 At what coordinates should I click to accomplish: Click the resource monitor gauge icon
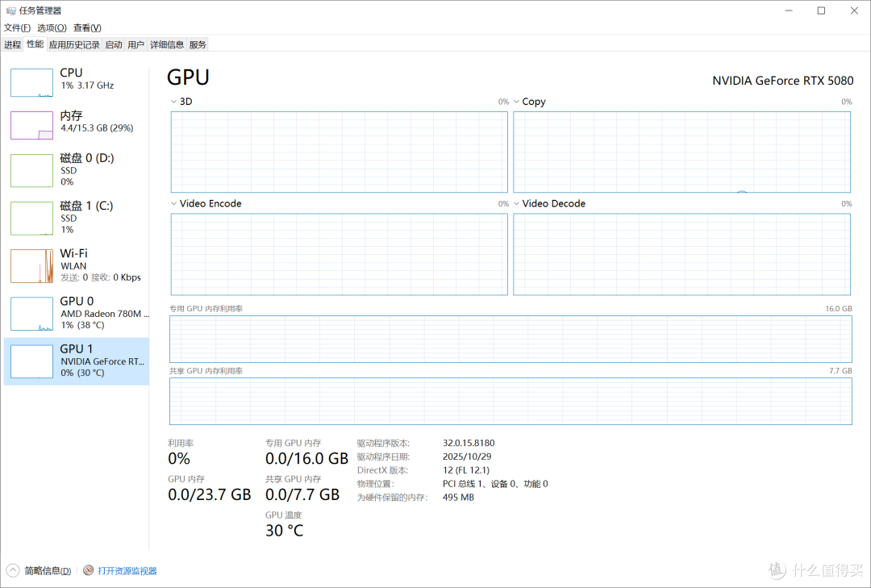[89, 571]
